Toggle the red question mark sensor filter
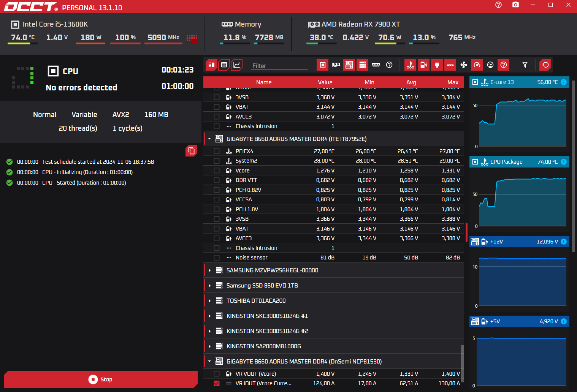 coord(504,65)
